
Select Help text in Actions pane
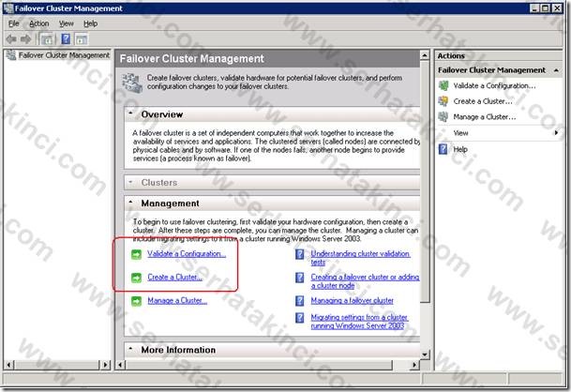click(x=460, y=149)
